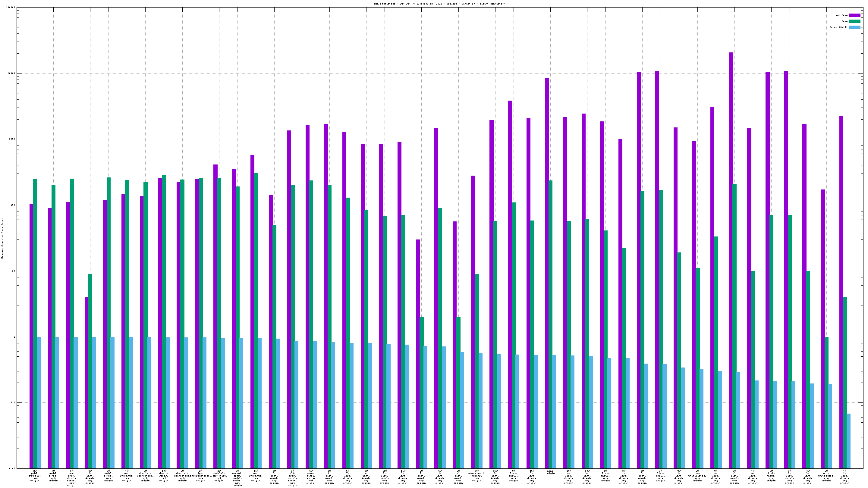Image resolution: width=868 pixels, height=488 pixels.
Task: Click the 'none origin' x-axis label
Action: click(x=550, y=472)
